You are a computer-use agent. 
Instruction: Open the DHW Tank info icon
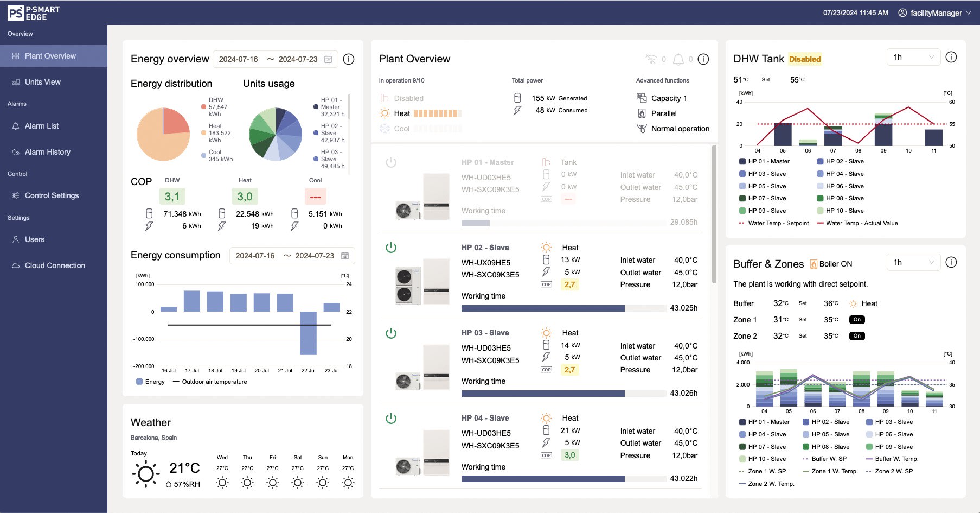(951, 57)
